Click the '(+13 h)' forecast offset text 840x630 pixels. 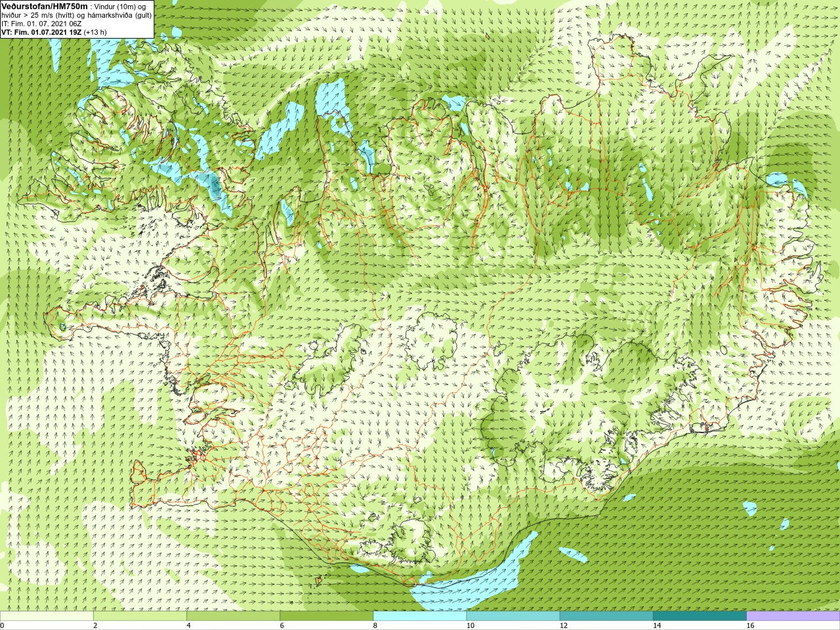pyautogui.click(x=95, y=32)
